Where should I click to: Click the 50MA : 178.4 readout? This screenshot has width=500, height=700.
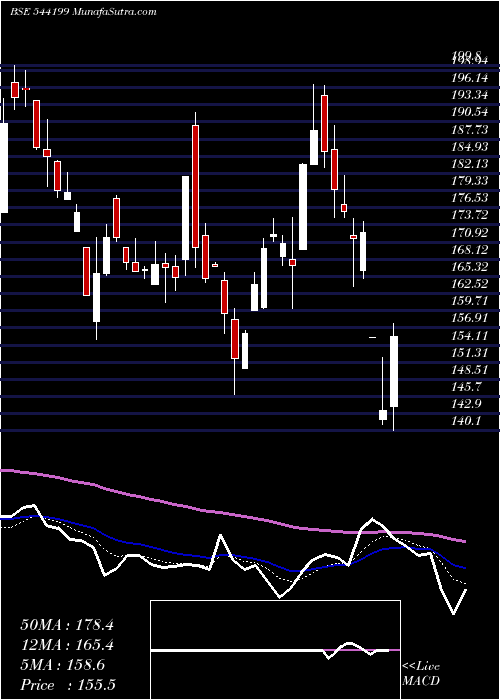67,625
